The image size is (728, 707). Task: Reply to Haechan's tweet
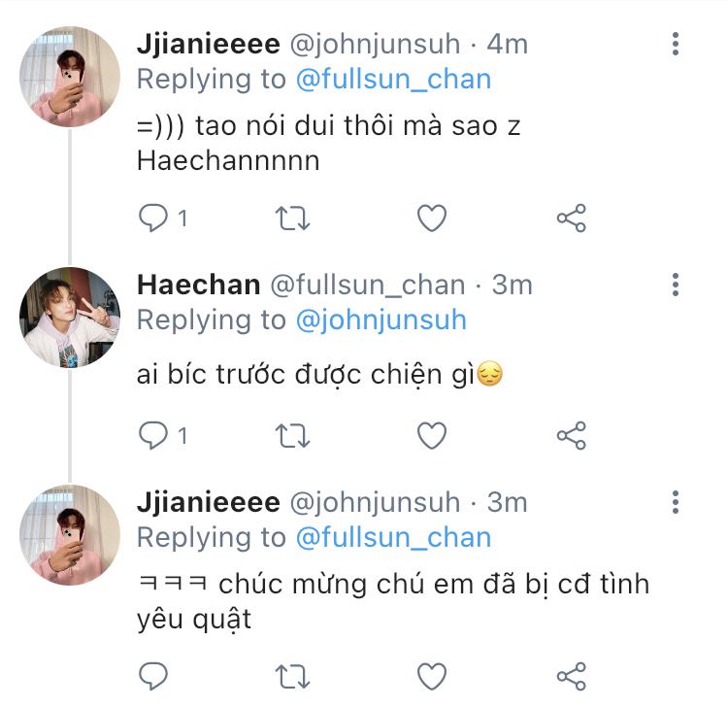tap(153, 433)
